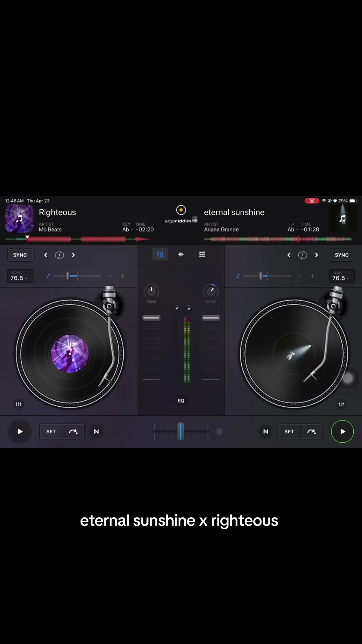Toggle the loop on left deck
The height and width of the screenshot is (644, 362).
click(x=59, y=255)
